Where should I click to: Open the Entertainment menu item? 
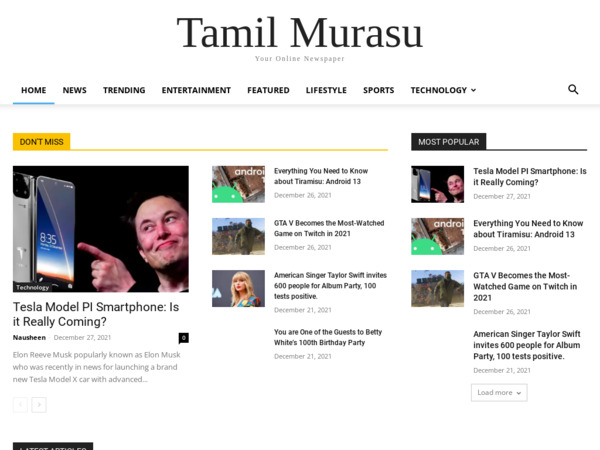click(x=196, y=90)
